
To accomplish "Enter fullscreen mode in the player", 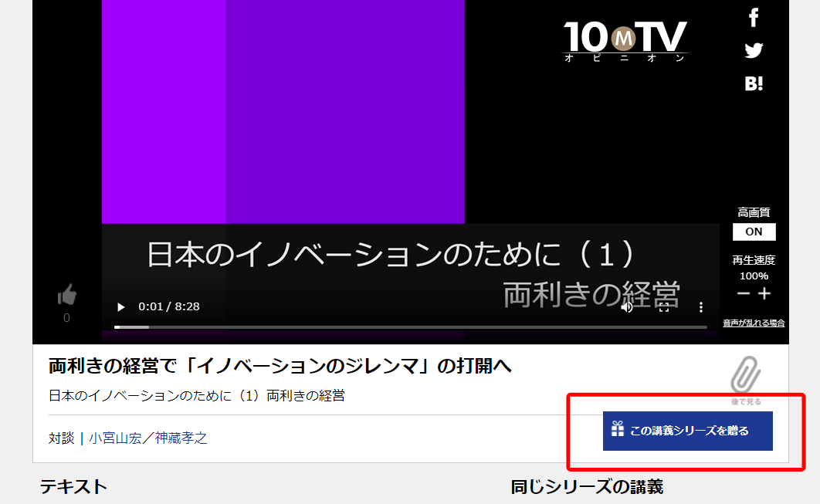I will point(663,307).
